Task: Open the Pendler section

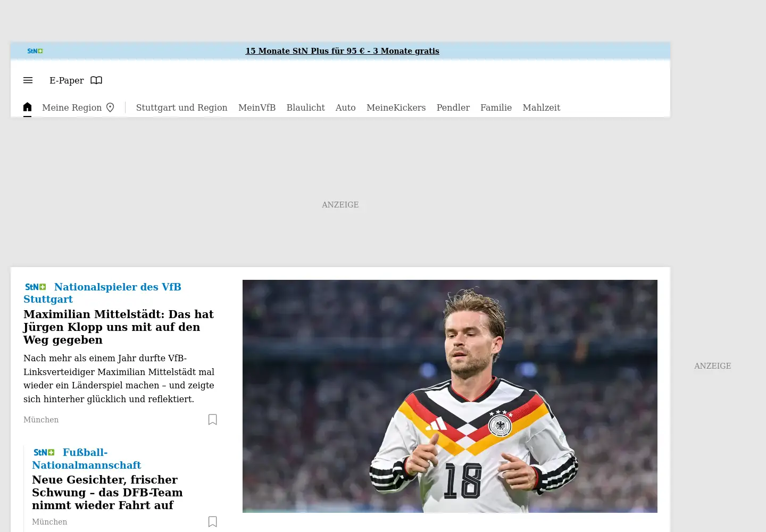Action: click(453, 107)
